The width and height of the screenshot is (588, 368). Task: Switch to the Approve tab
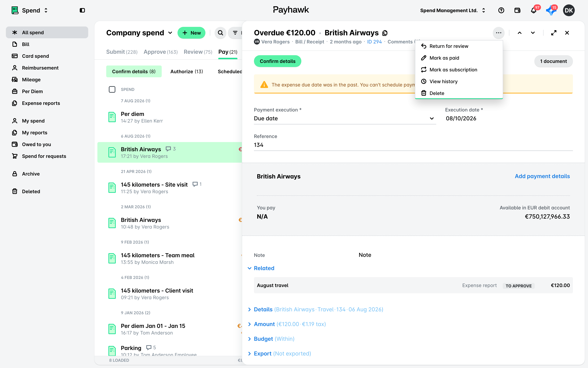161,52
